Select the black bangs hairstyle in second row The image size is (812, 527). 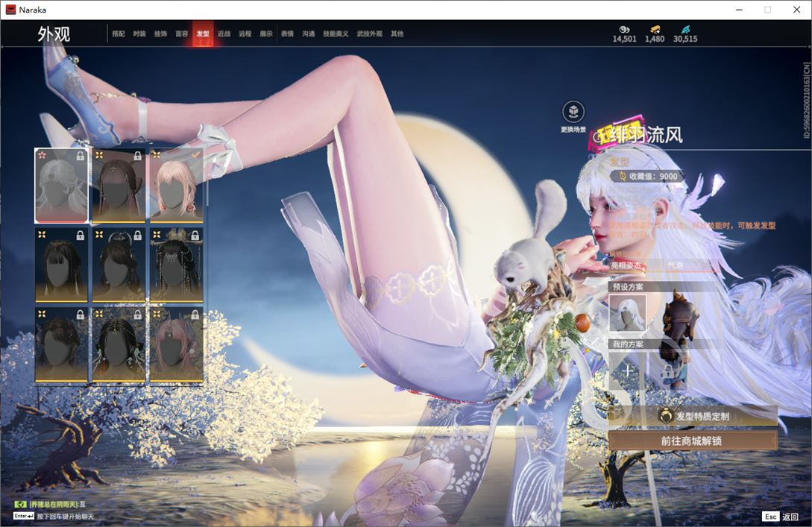click(61, 265)
